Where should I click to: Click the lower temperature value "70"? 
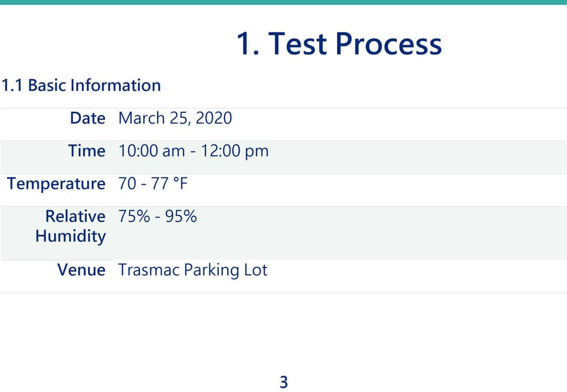[127, 184]
